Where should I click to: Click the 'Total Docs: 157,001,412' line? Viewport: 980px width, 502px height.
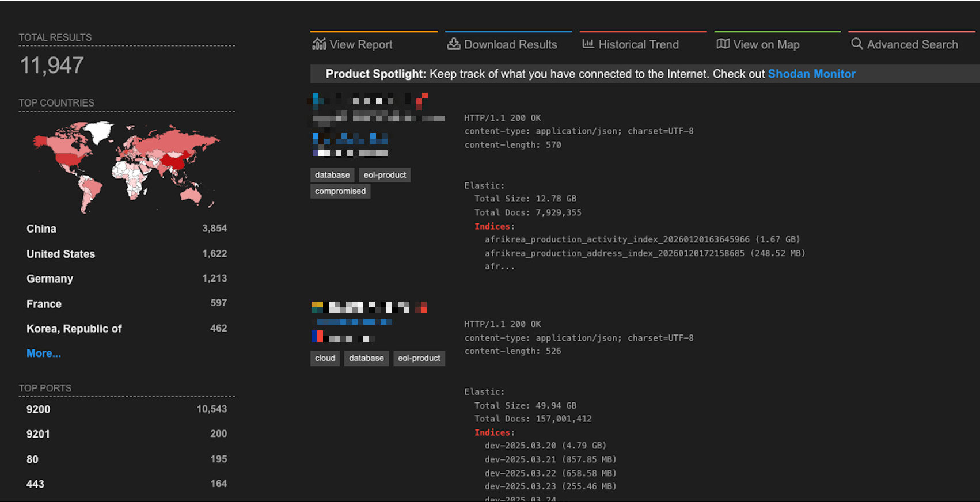533,419
